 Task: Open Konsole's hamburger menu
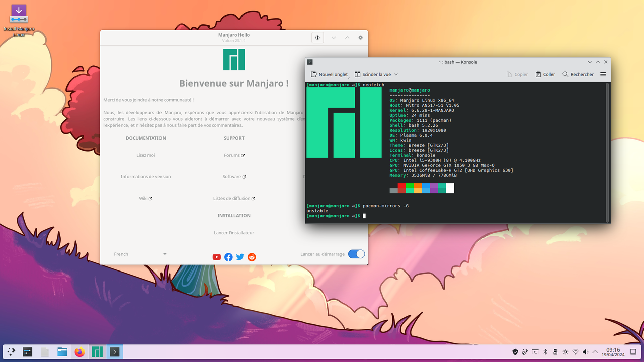[x=602, y=74]
